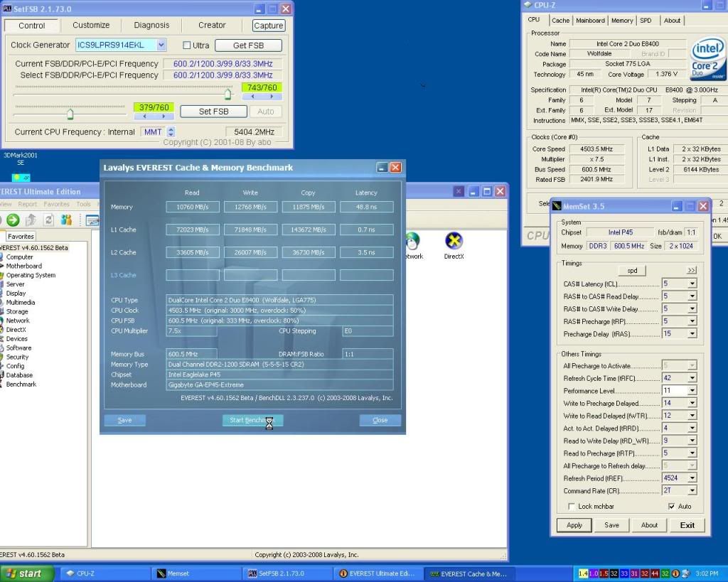
Task: Open Performance Level dropdown in MemSet
Action: (x=692, y=391)
